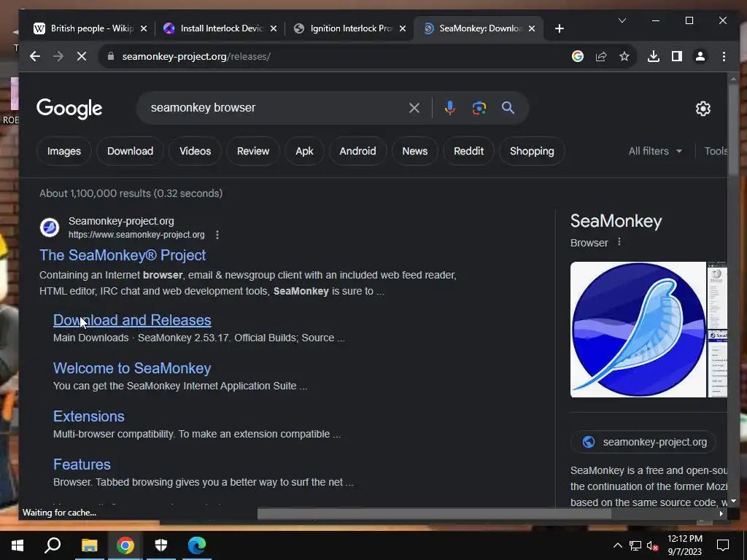Open Chrome downloads icon
The image size is (747, 560).
654,56
